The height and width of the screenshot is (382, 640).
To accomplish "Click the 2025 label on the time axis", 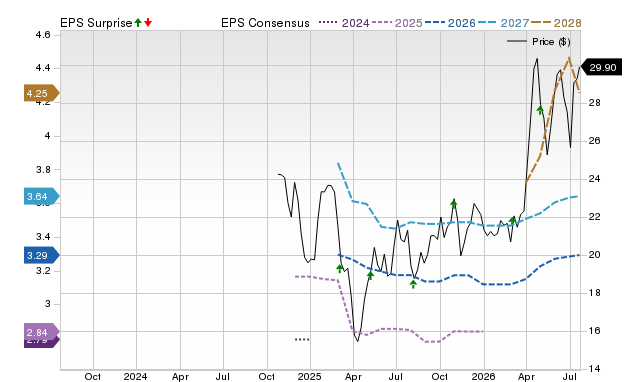I will (309, 376).
